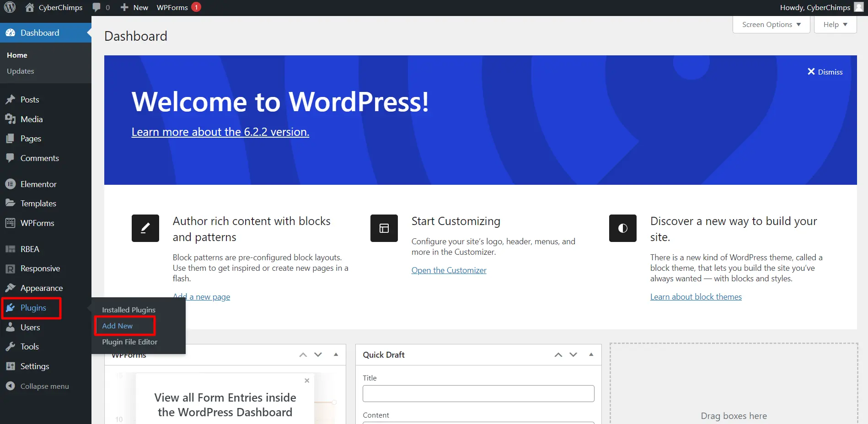This screenshot has height=424, width=868.
Task: Click the Add a new page link
Action: (x=201, y=296)
